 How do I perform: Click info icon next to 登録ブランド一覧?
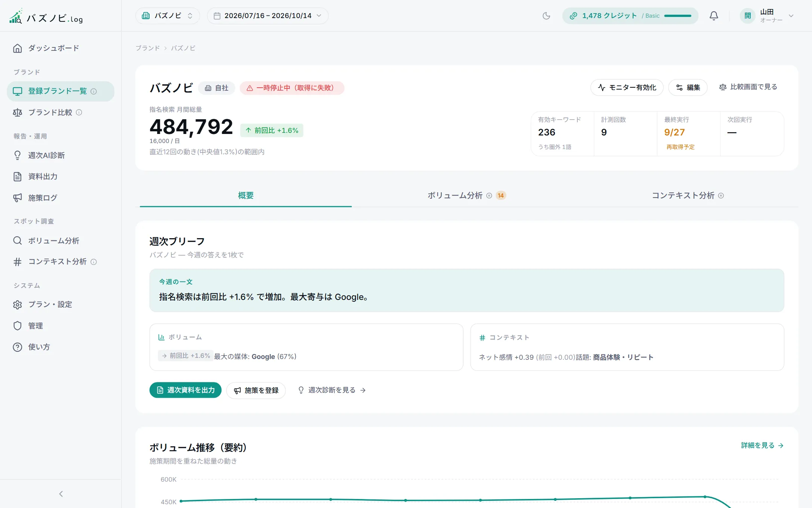tap(94, 91)
